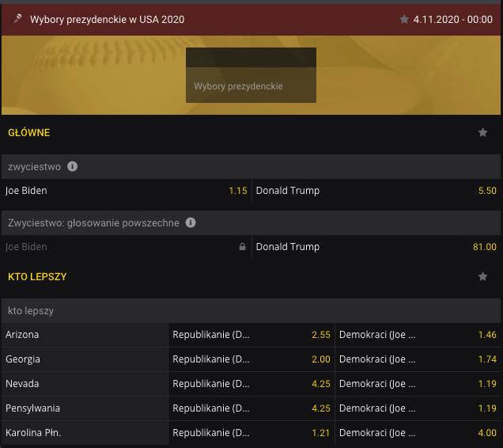503x448 pixels.
Task: Choose Republikanie for Arizona at 2.55
Action: click(251, 335)
